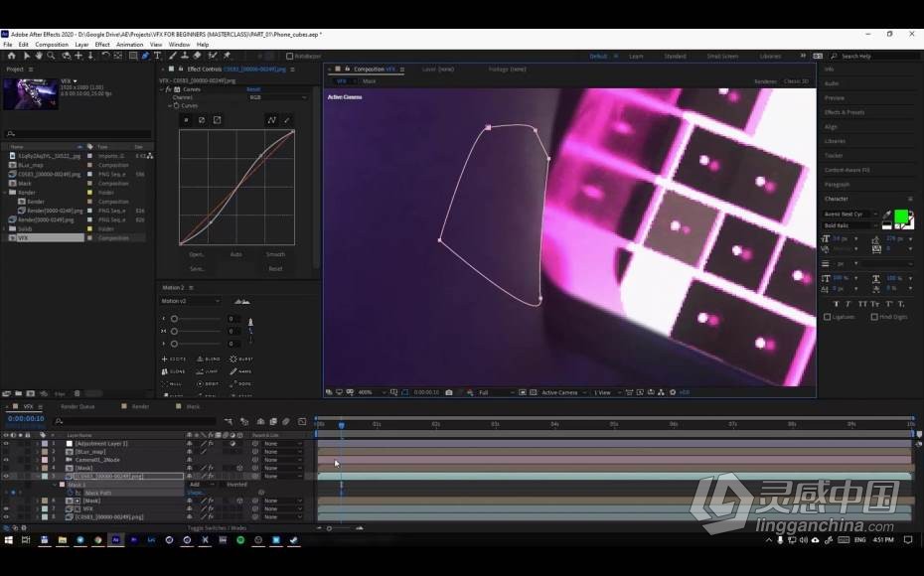Open the Mask 1 mode Add dropdown
Screen dimensions: 924x576
(x=201, y=484)
